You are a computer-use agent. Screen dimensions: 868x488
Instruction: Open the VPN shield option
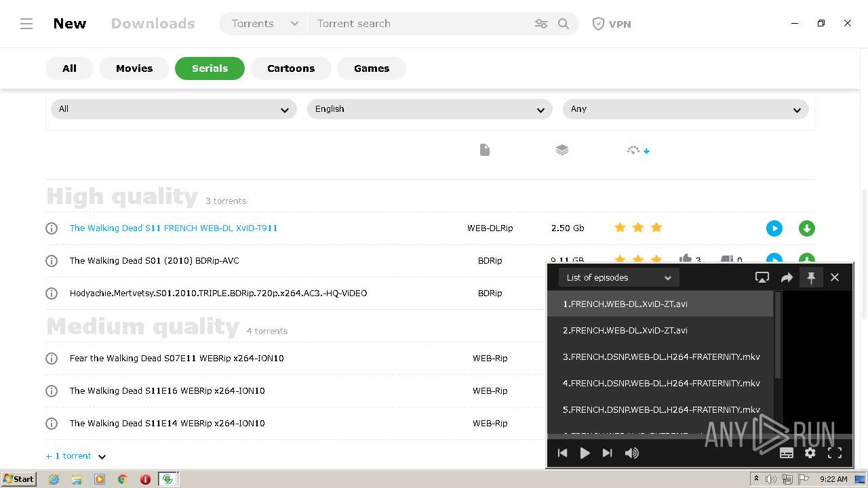pyautogui.click(x=612, y=24)
